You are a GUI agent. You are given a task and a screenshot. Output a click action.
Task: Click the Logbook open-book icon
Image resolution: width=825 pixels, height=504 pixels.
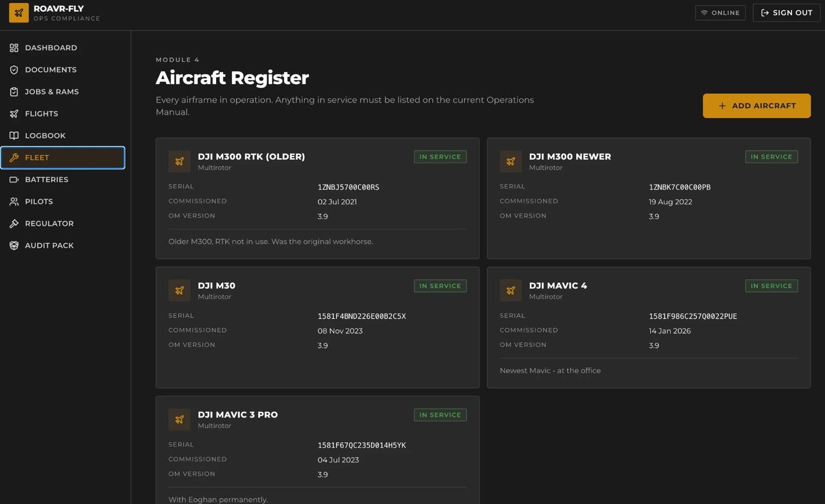14,136
